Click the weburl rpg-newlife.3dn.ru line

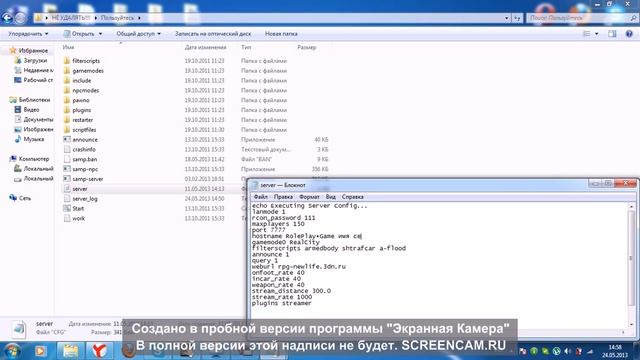point(298,267)
